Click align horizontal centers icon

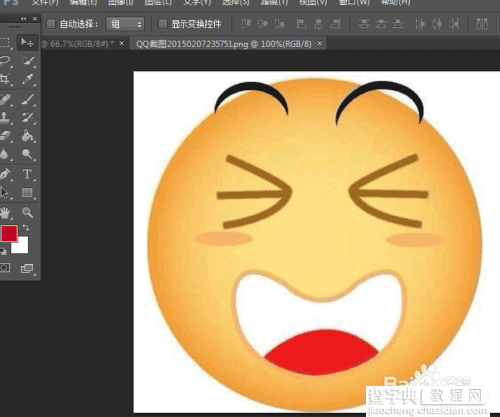[x=319, y=24]
